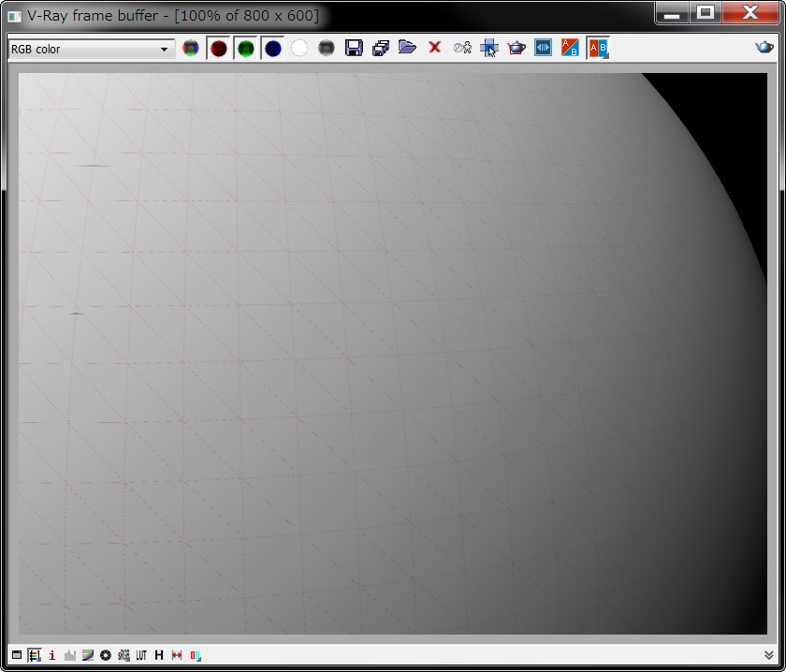Toggle the red channel button

click(x=219, y=49)
